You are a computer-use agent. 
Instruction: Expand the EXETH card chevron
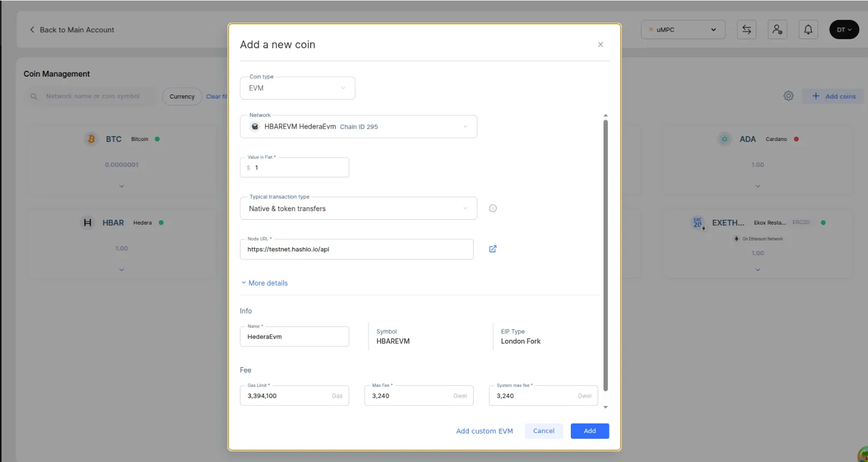(x=757, y=270)
